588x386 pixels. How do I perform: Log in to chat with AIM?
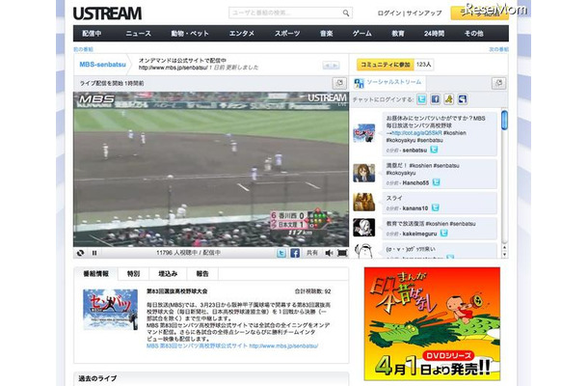click(x=449, y=99)
